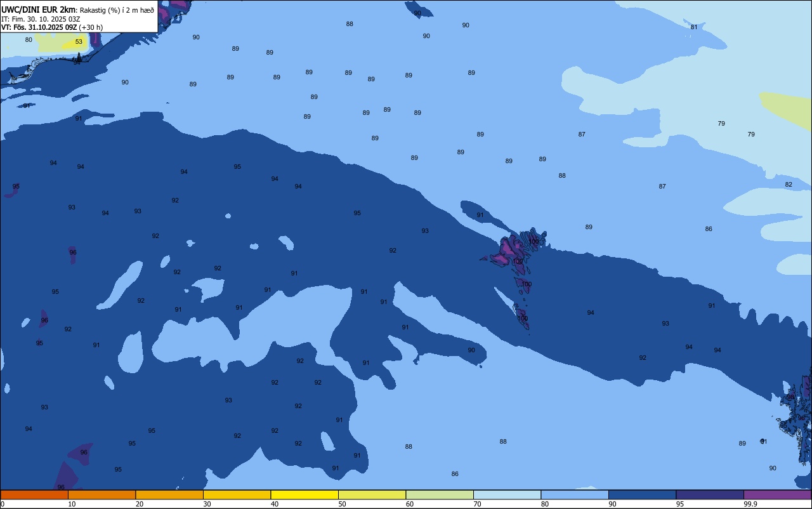
Task: Click the 40–50 bright yellow legend swatch
Action: coord(304,494)
